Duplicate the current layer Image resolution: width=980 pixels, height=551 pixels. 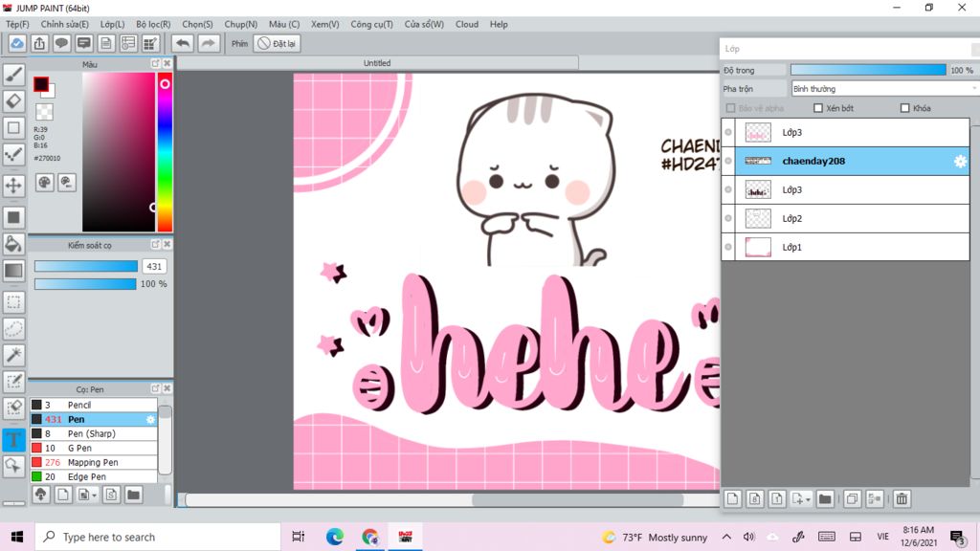(x=852, y=498)
